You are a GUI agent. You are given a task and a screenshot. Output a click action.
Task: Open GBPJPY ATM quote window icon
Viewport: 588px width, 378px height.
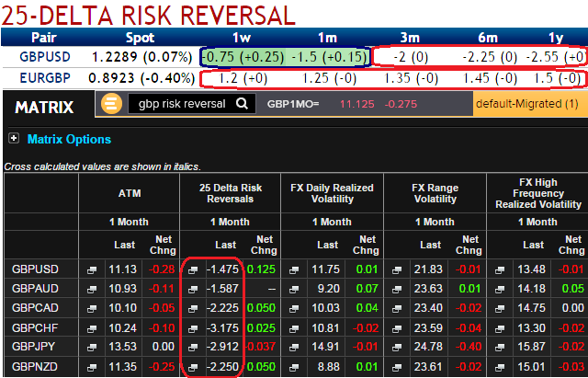(x=92, y=348)
